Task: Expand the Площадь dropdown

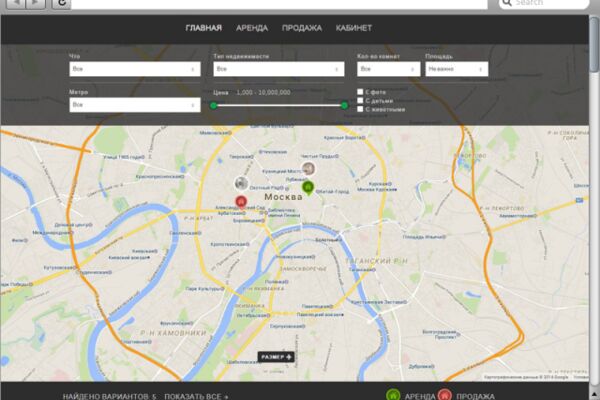Action: coord(457,69)
